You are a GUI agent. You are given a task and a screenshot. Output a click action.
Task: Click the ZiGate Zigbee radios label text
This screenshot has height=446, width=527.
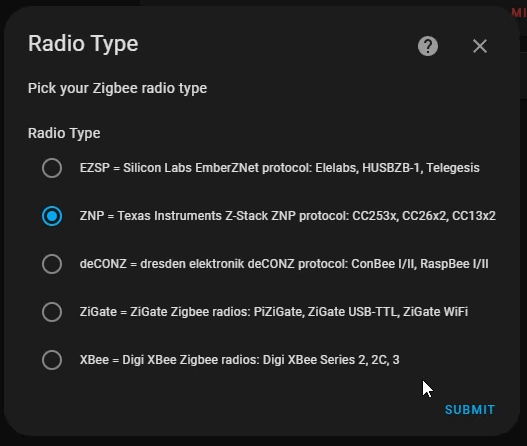point(274,312)
